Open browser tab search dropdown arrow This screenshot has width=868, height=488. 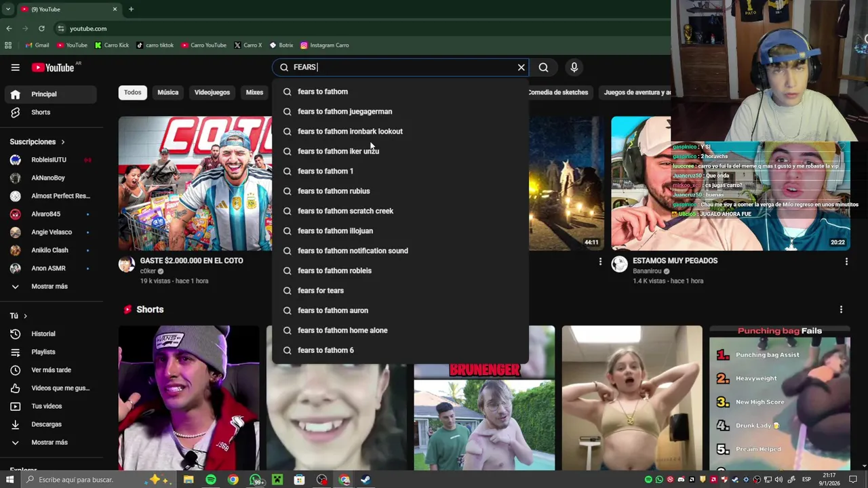pos(7,9)
